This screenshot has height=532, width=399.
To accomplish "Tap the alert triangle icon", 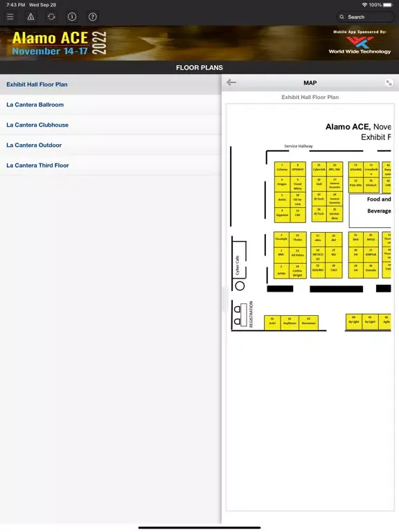I will tap(31, 17).
